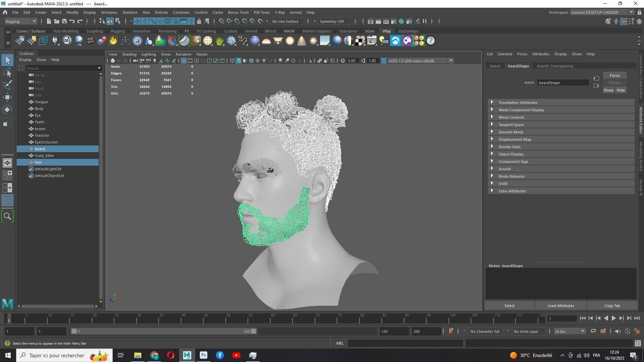This screenshot has height=362, width=644.
Task: Click the play forwards button
Action: 613,318
